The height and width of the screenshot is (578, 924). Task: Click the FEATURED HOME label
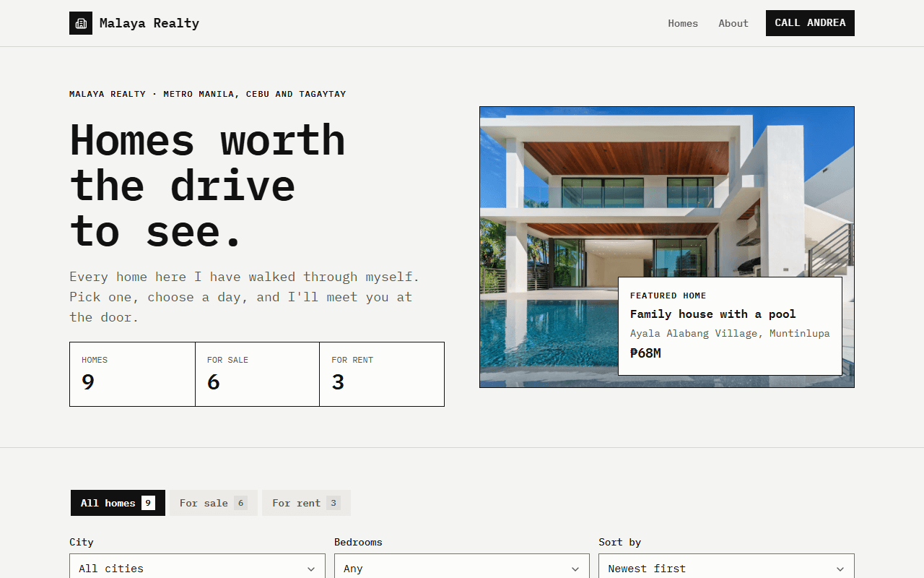click(x=668, y=296)
